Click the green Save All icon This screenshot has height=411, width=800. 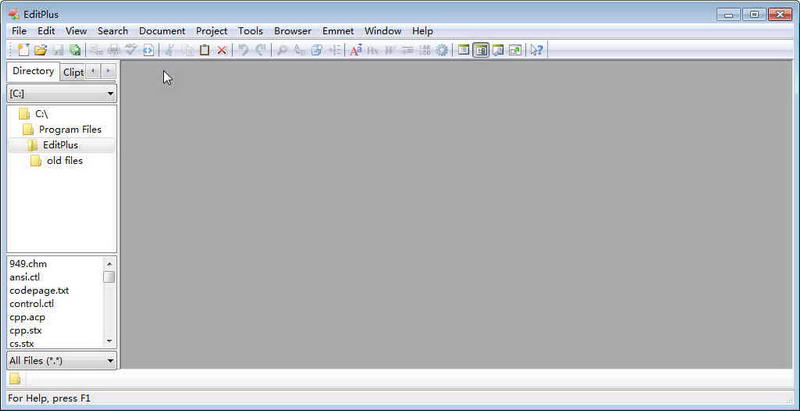click(75, 50)
